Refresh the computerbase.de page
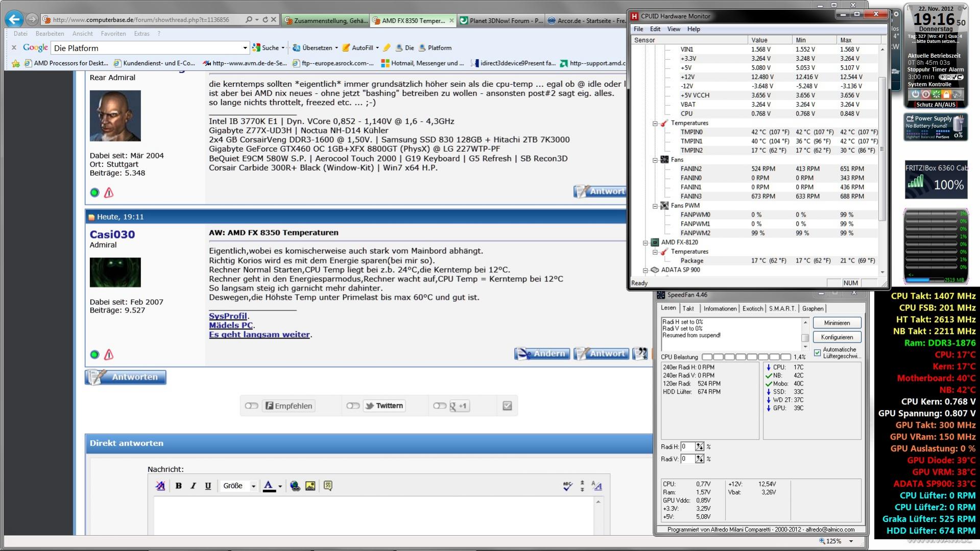This screenshot has width=980, height=551. [x=265, y=20]
